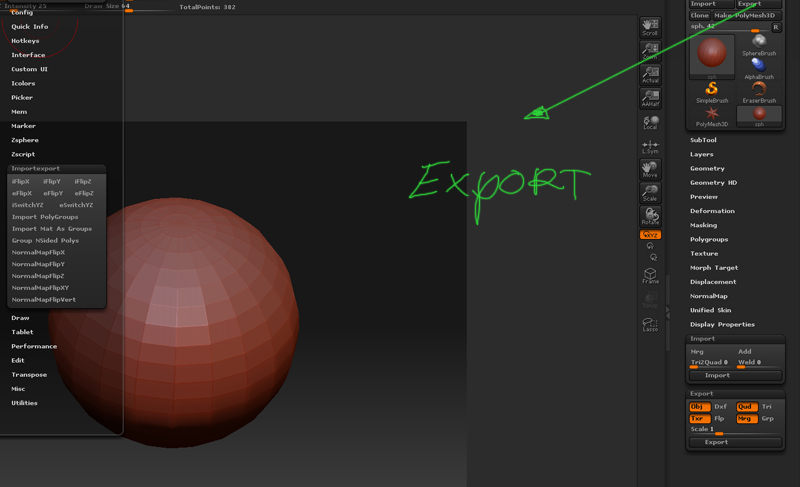Toggle Mrg option in Export panel

pyautogui.click(x=746, y=418)
